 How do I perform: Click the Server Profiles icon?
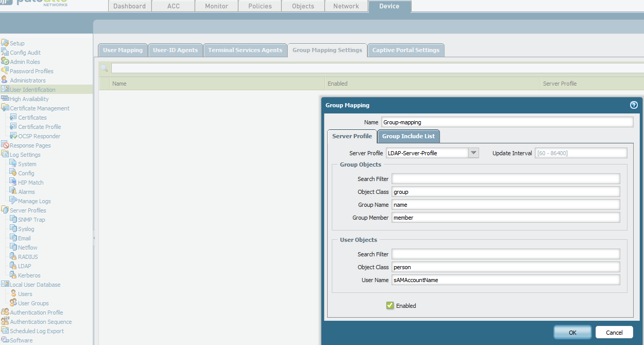(x=5, y=210)
